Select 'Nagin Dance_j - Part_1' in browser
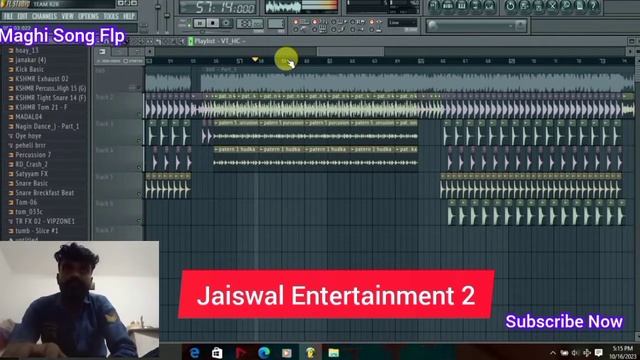This screenshot has height=360, width=640. click(47, 127)
